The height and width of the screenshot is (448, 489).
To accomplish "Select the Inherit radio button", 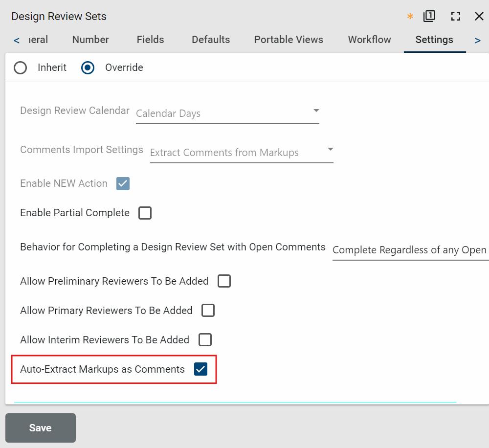I will (21, 67).
